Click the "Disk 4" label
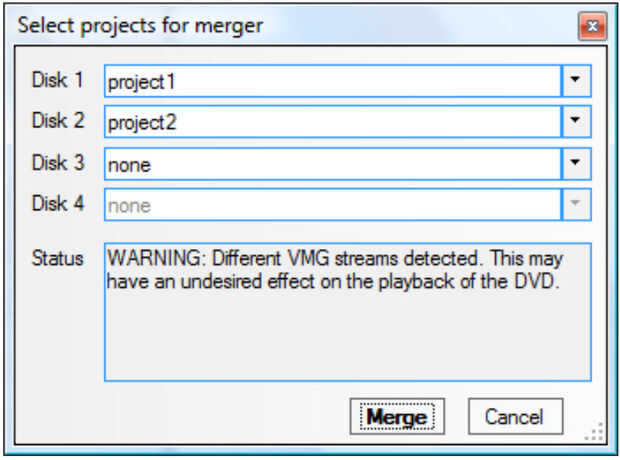This screenshot has height=460, width=620. click(58, 202)
